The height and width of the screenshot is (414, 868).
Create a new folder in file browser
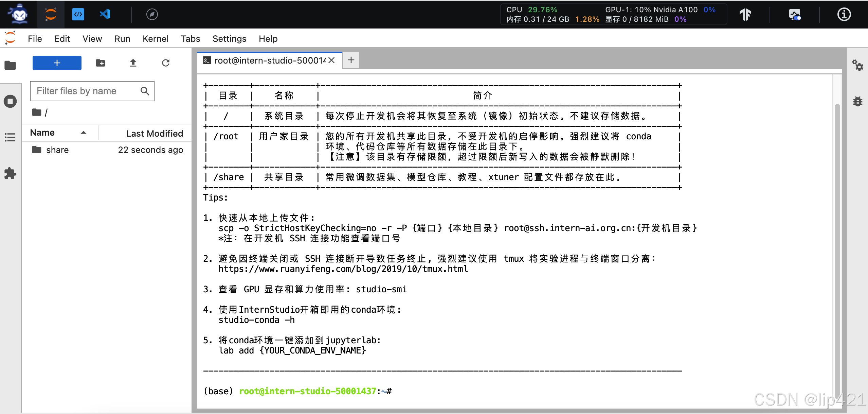[x=101, y=63]
